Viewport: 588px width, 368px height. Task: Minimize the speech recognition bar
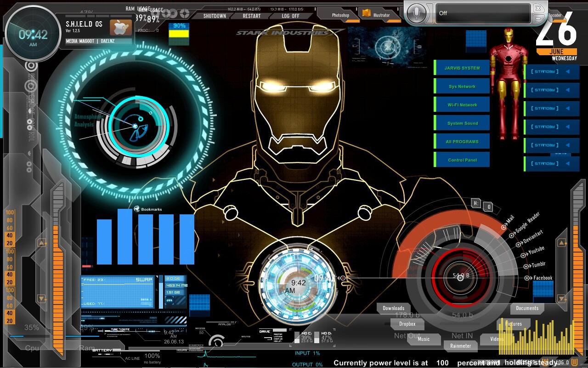538,18
